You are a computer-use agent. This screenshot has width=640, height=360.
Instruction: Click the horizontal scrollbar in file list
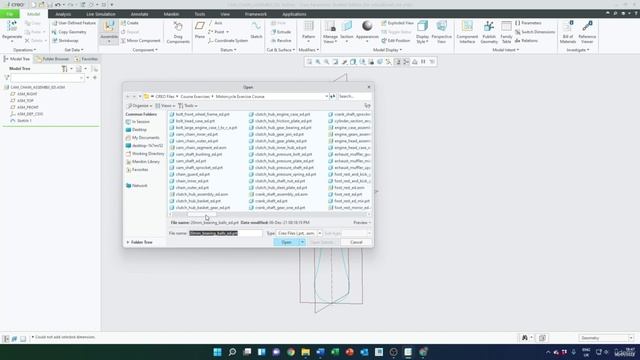pyautogui.click(x=202, y=214)
